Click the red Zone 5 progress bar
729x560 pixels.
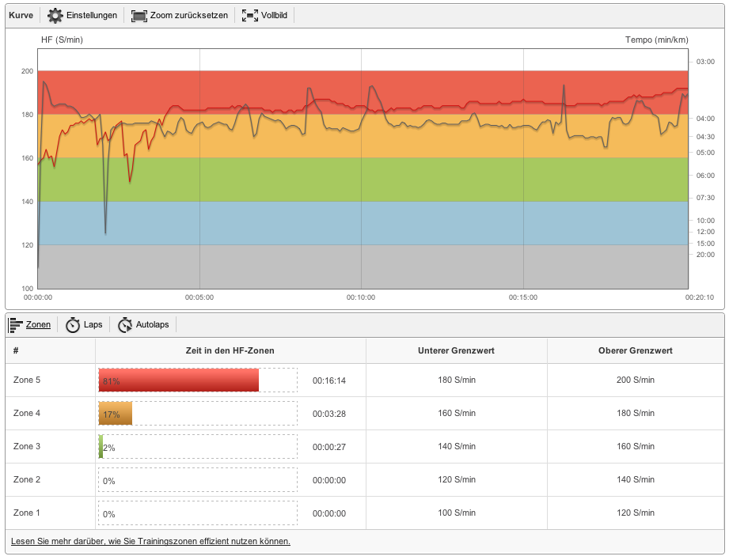tap(179, 380)
